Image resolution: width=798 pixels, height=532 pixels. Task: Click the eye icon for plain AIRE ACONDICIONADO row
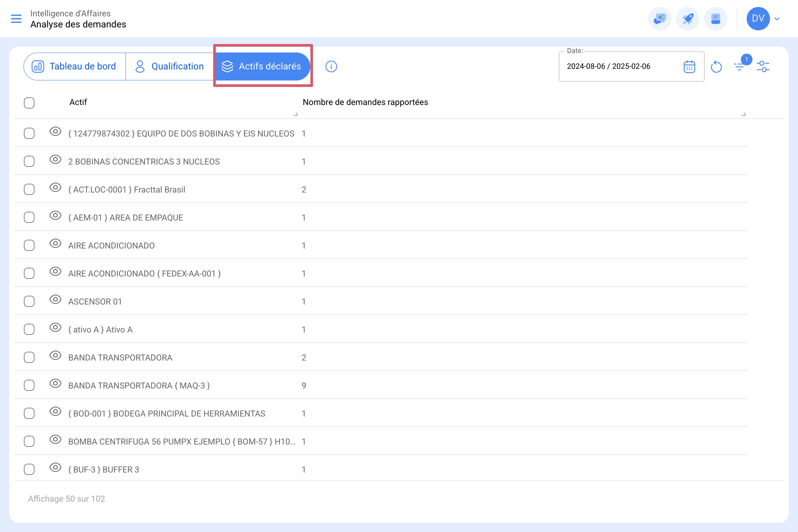(x=55, y=243)
